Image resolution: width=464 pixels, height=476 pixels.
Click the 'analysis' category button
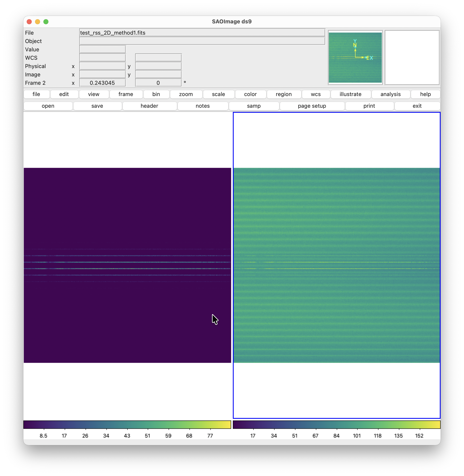pos(390,94)
